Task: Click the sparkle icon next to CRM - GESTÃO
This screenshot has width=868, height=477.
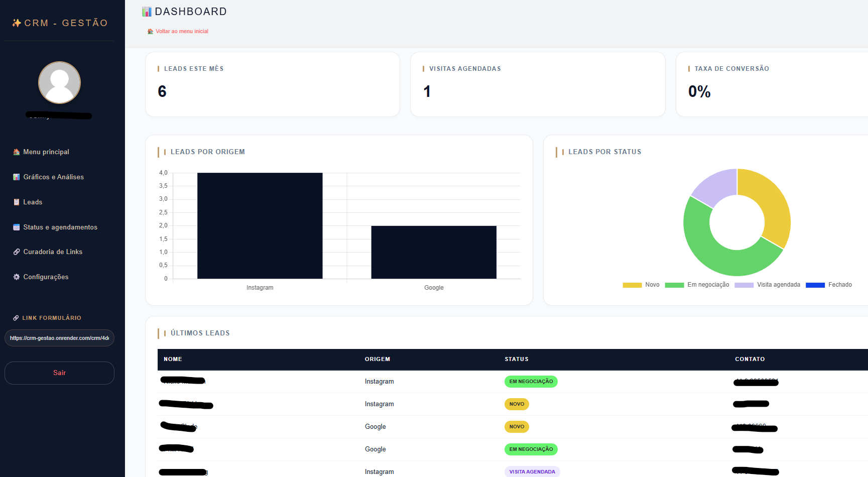Action: [x=16, y=23]
